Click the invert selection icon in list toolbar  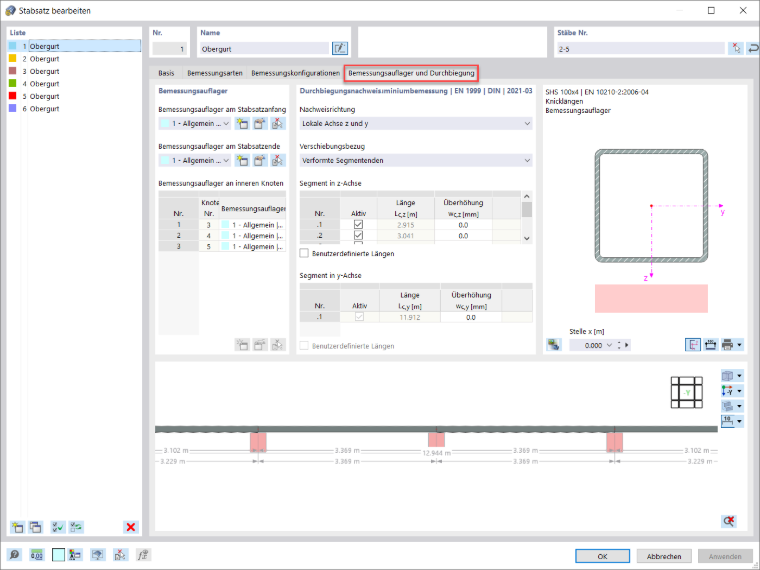(x=76, y=527)
